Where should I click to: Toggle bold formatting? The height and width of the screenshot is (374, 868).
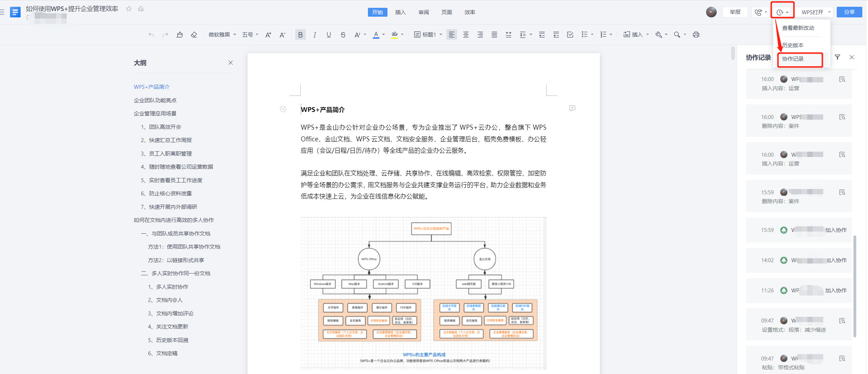(300, 34)
